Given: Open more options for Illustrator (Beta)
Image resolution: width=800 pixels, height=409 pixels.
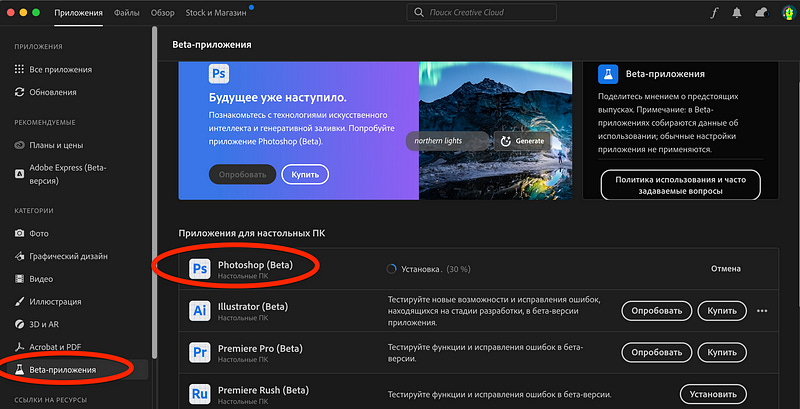Looking at the screenshot, I should coord(762,311).
